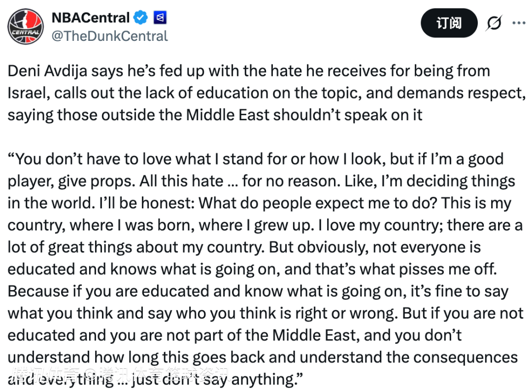The height and width of the screenshot is (392, 532).
Task: Open the NBACentral display name link
Action: click(90, 18)
